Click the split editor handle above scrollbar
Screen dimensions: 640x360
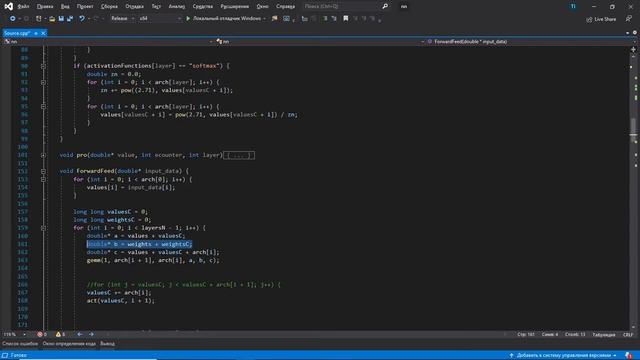[633, 49]
